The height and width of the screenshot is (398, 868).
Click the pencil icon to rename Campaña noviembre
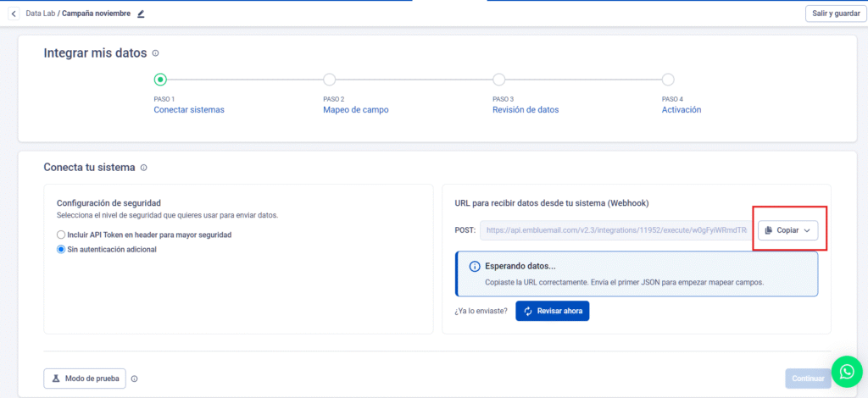pyautogui.click(x=141, y=14)
